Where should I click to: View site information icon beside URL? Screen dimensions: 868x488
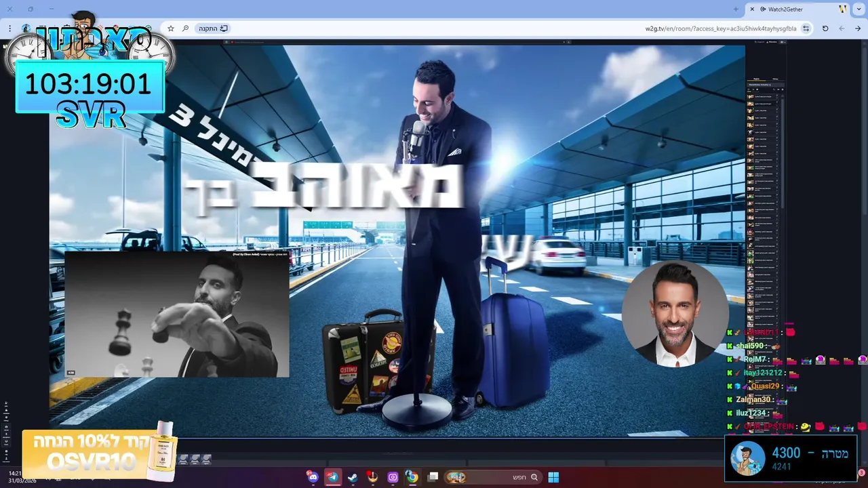point(806,28)
